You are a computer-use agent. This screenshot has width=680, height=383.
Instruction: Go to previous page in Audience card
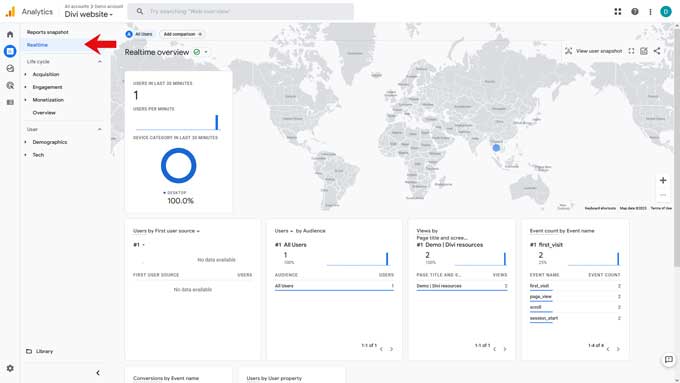[381, 349]
